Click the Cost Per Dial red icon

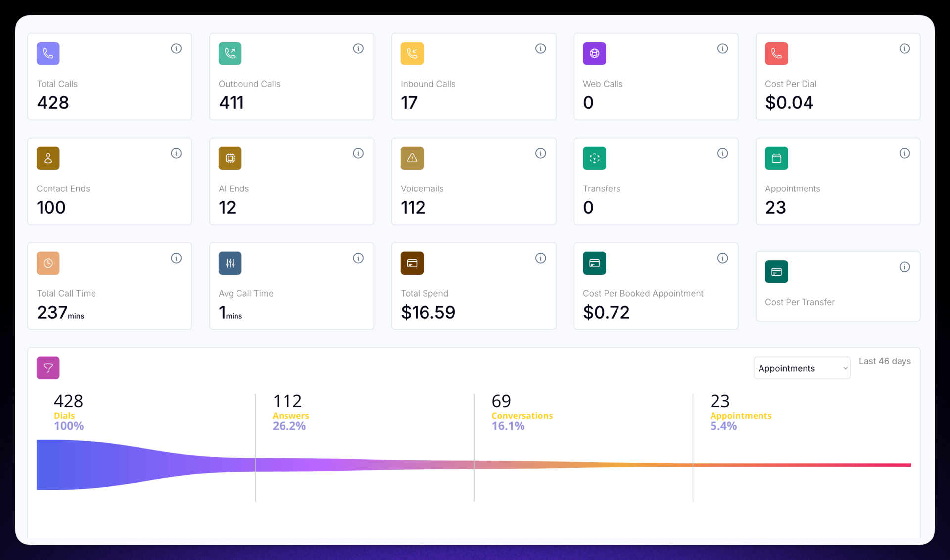(x=776, y=53)
